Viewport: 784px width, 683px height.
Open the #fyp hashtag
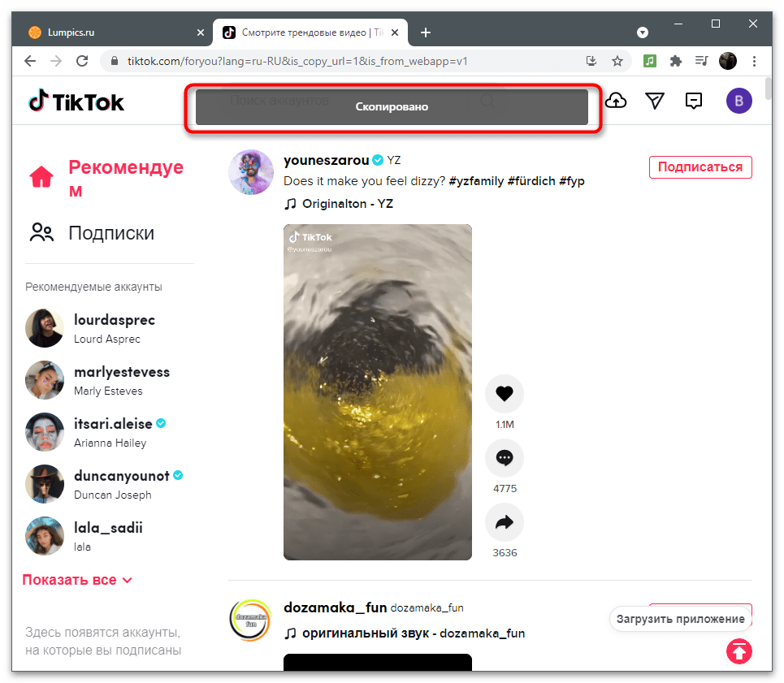[x=571, y=181]
